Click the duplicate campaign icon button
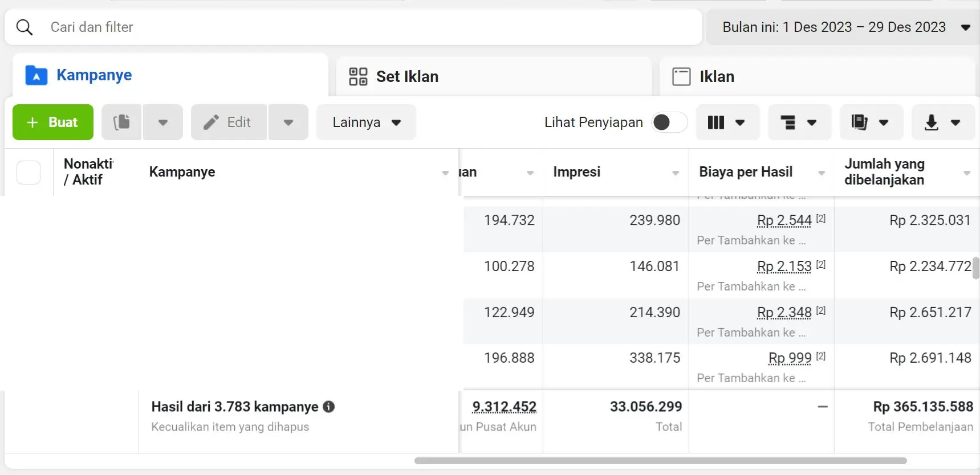This screenshot has height=475, width=980. click(121, 122)
